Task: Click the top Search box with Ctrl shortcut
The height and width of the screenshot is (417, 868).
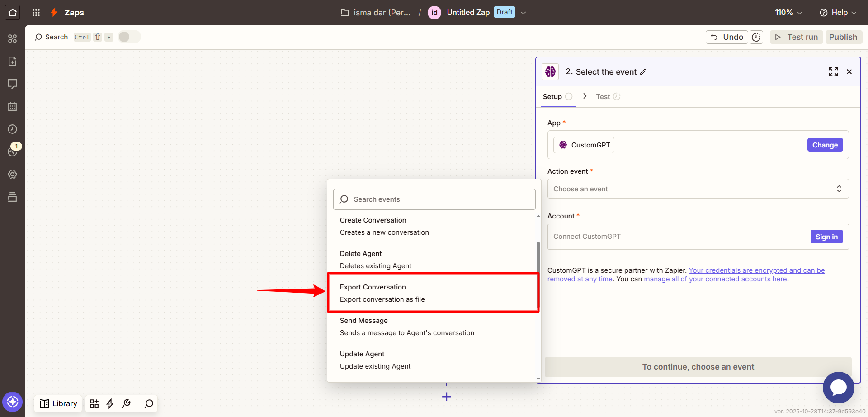Action: click(x=73, y=37)
